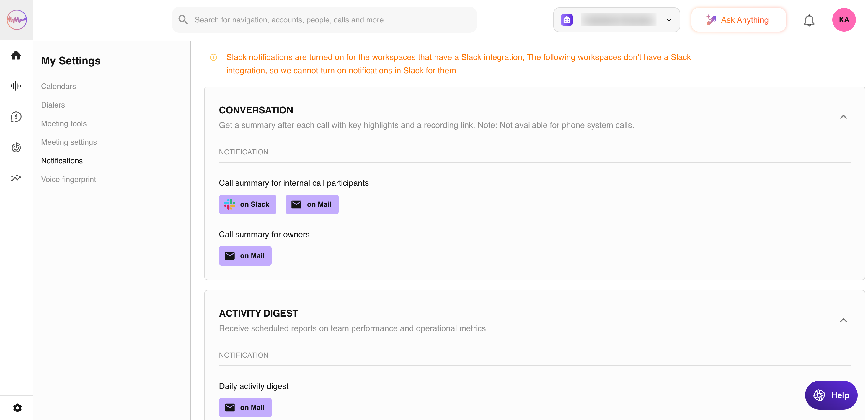Toggle on Mail for internal call participants

(312, 204)
